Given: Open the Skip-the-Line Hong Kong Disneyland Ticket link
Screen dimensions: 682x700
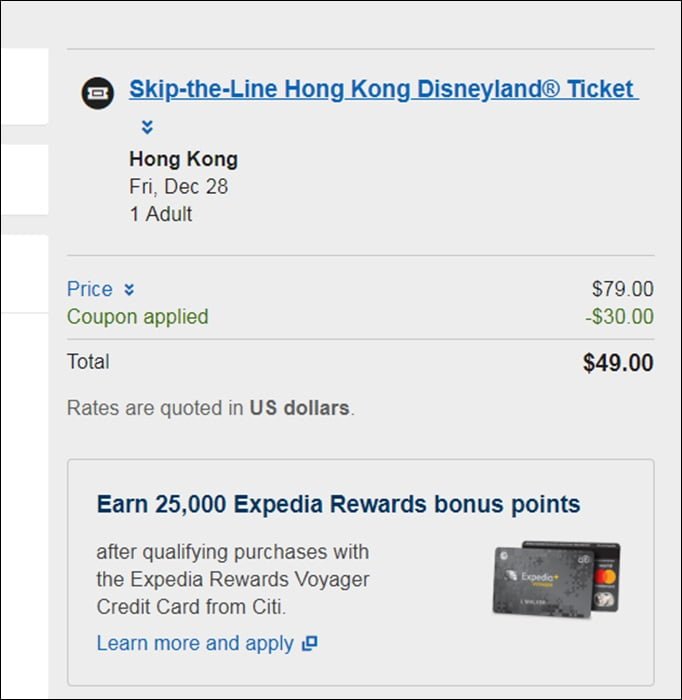Looking at the screenshot, I should pyautogui.click(x=384, y=89).
